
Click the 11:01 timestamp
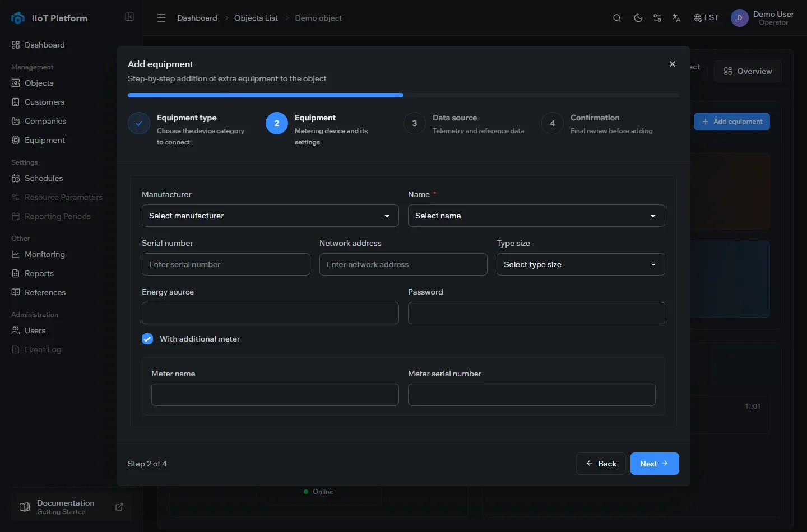753,407
